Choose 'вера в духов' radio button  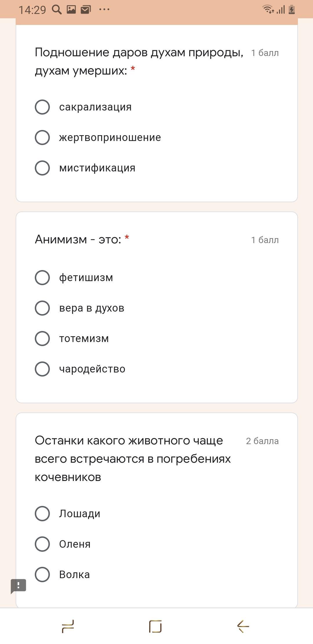click(x=42, y=308)
